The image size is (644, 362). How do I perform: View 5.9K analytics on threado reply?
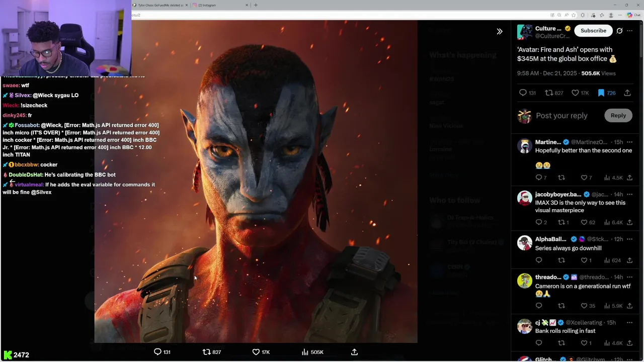click(x=613, y=306)
